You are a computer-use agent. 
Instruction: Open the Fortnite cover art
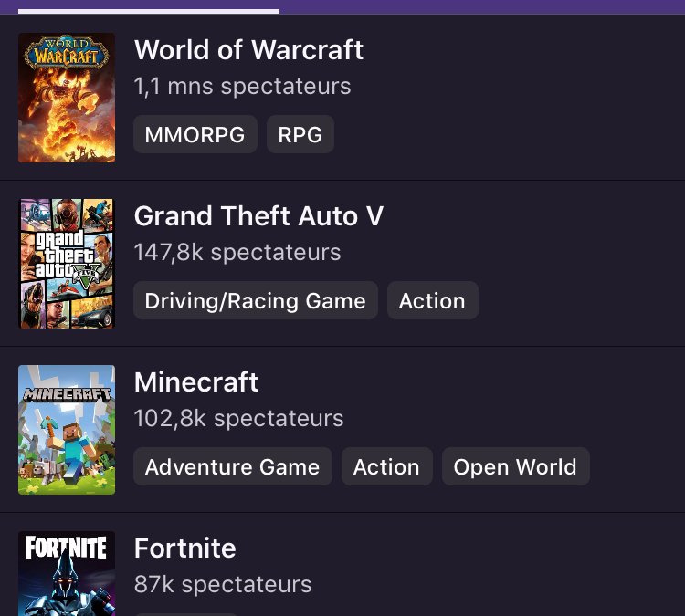tap(67, 573)
